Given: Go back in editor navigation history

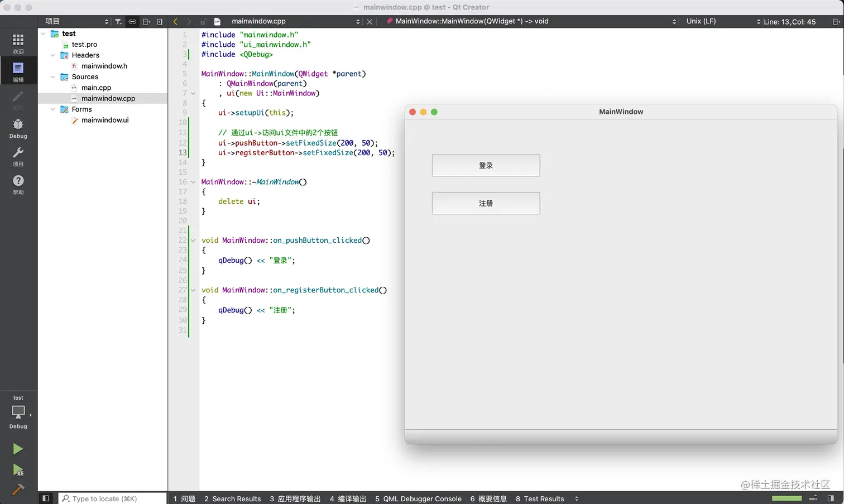Looking at the screenshot, I should [175, 22].
